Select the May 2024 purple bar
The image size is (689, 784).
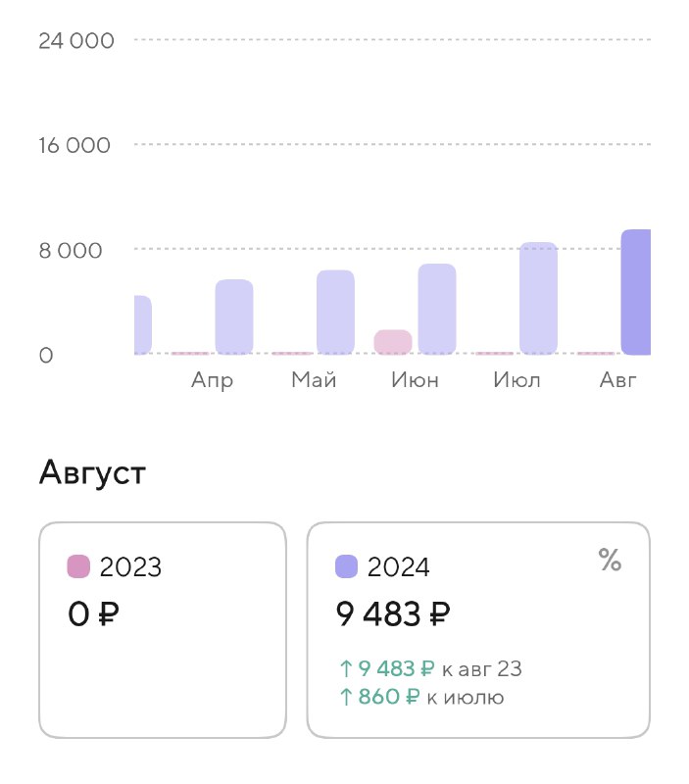coord(335,312)
